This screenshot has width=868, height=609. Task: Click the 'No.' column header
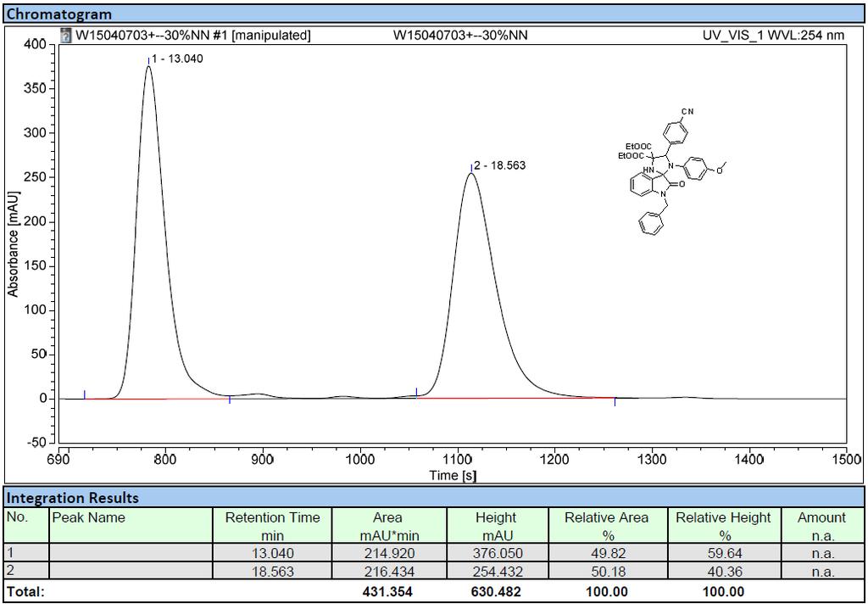(x=26, y=525)
